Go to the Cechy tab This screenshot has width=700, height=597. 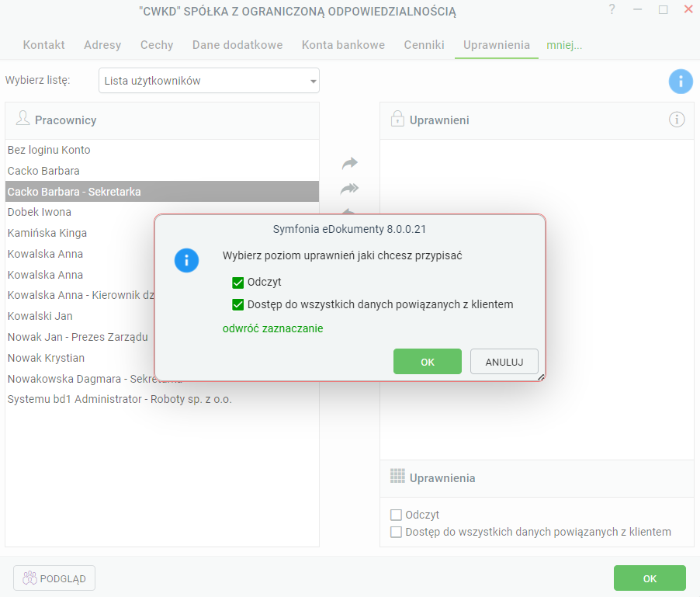[x=157, y=45]
